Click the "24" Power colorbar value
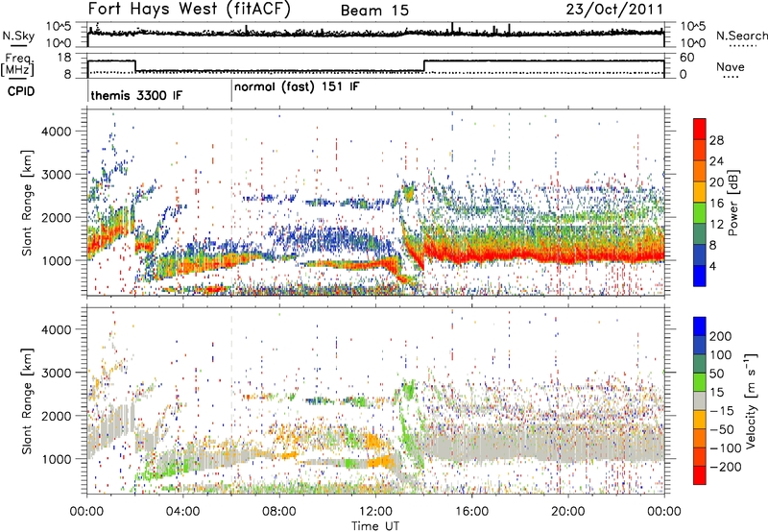 point(716,161)
